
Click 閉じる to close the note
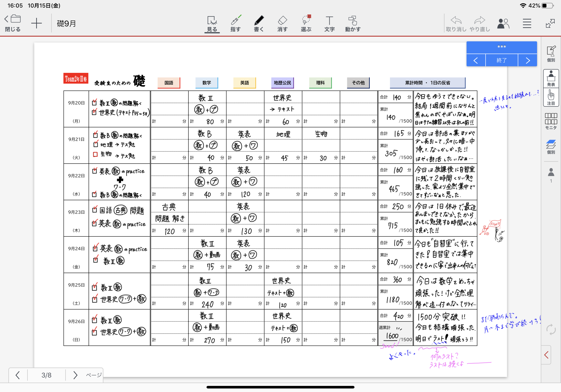coord(13,24)
